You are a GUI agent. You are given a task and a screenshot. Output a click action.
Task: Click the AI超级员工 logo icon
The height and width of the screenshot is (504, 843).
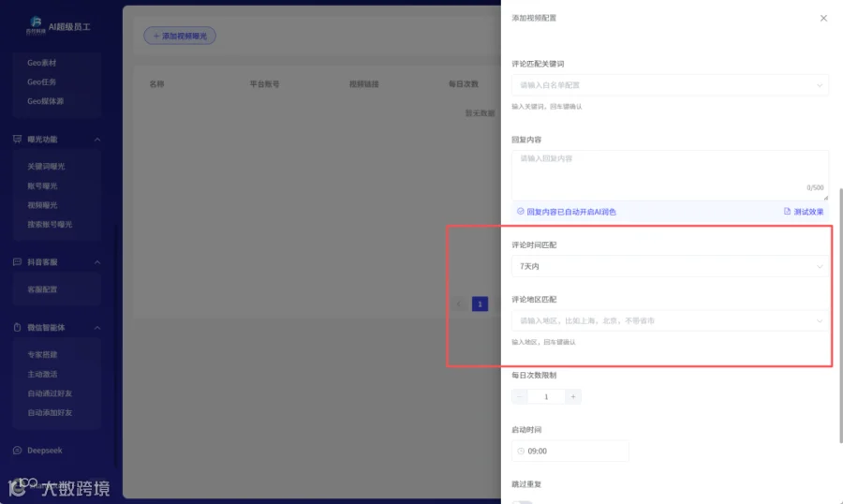tap(36, 24)
